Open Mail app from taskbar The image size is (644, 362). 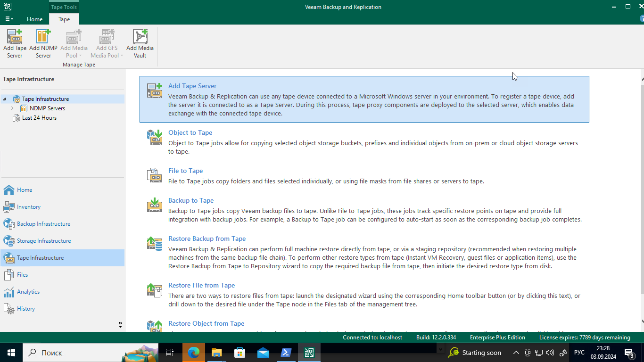(263, 353)
